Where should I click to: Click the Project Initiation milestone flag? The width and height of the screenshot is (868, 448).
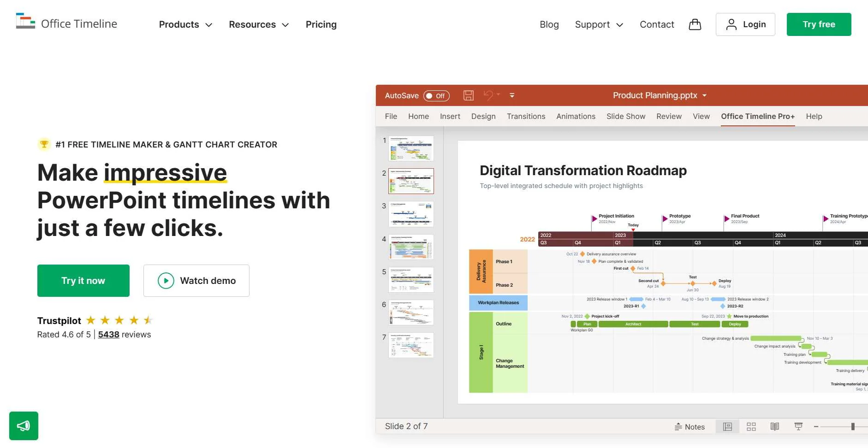click(595, 218)
